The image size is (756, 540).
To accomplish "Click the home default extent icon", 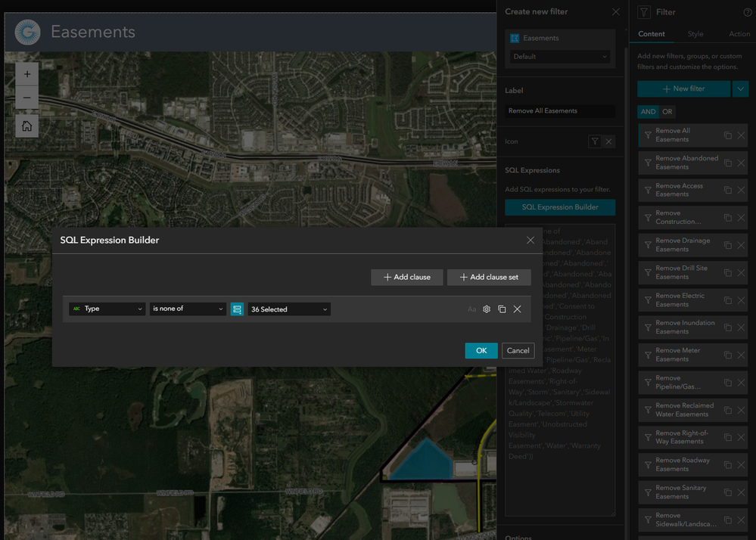I will 27,126.
